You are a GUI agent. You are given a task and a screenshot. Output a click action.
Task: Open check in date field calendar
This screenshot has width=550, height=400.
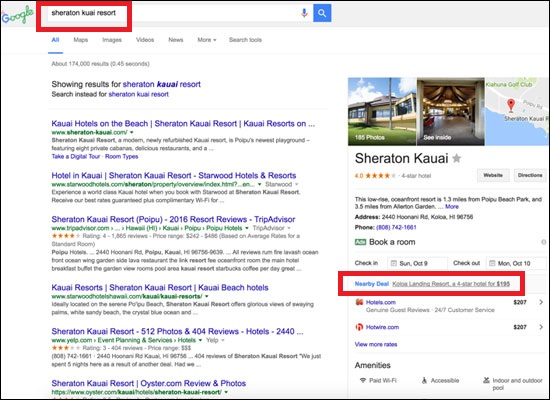[x=417, y=263]
